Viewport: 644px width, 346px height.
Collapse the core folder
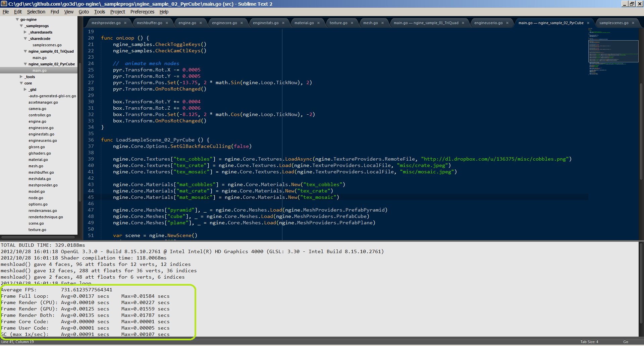click(x=21, y=83)
